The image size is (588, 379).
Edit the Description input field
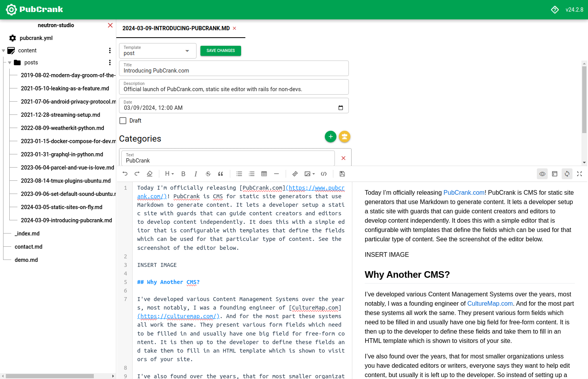tap(234, 87)
